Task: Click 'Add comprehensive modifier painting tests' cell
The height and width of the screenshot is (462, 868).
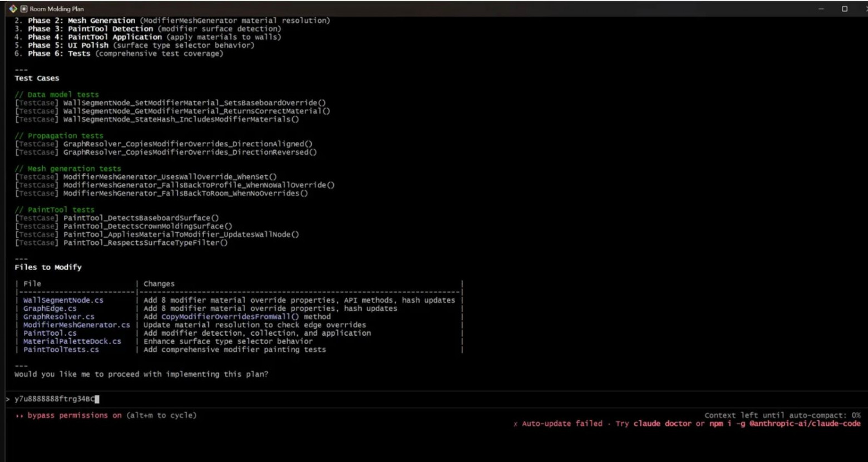Action: pyautogui.click(x=235, y=350)
